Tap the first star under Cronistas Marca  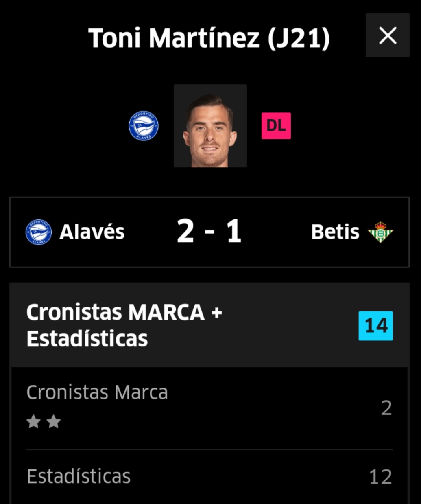pyautogui.click(x=33, y=421)
